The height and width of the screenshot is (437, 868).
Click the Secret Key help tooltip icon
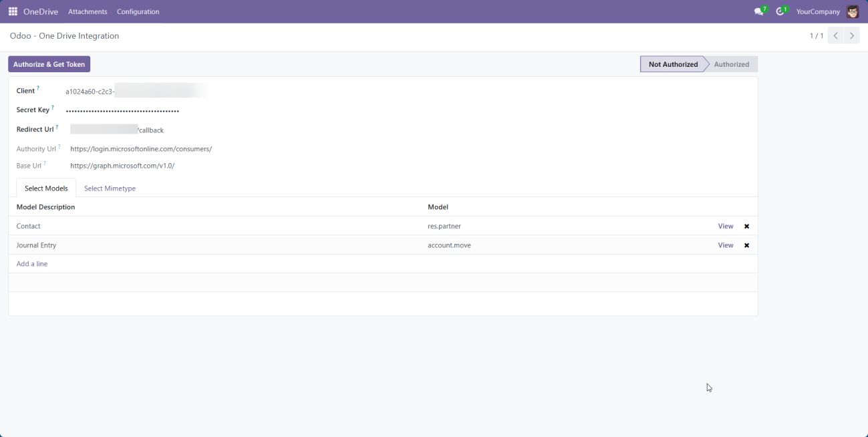coord(53,107)
